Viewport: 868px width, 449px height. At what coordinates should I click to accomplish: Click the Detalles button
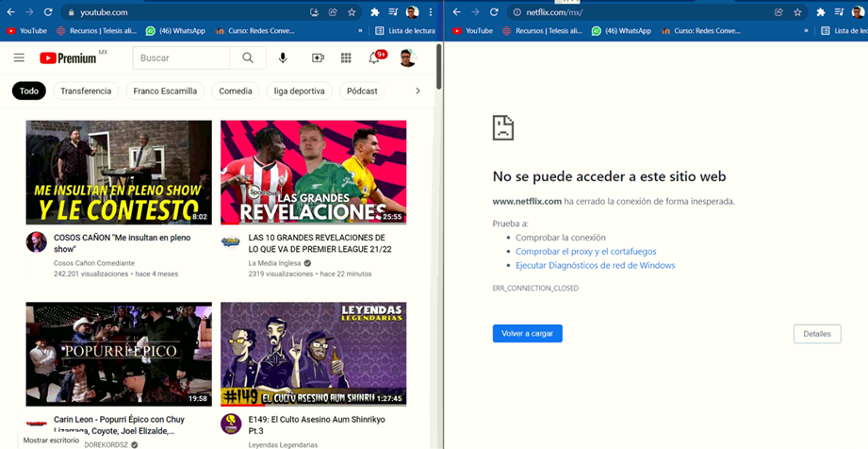click(817, 334)
